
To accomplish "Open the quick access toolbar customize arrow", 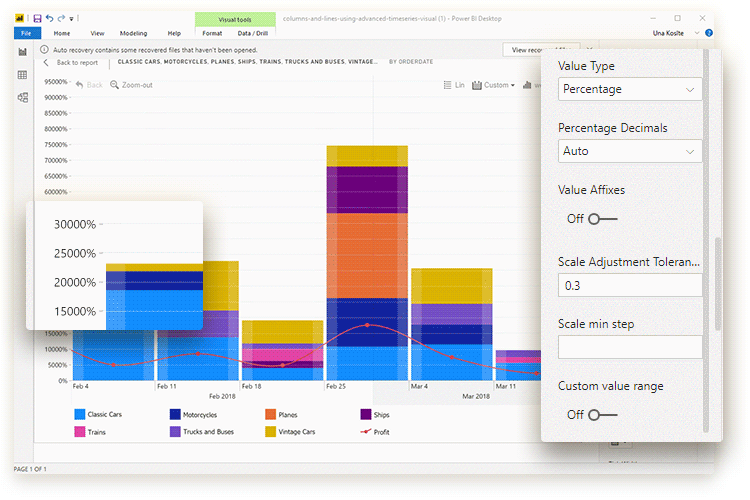I will 71,19.
